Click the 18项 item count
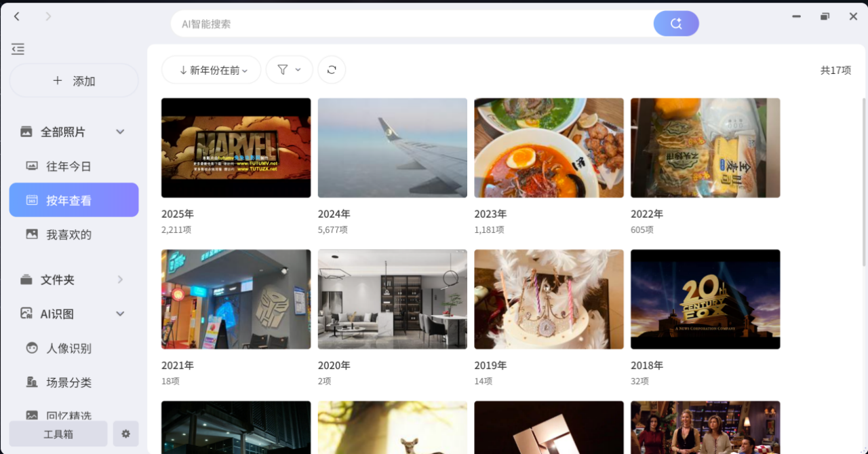This screenshot has height=454, width=868. click(171, 381)
